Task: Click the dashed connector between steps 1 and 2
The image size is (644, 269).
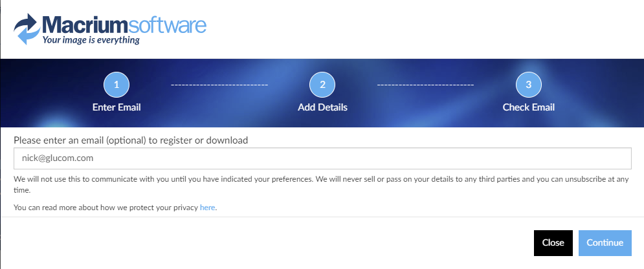Action: click(219, 85)
